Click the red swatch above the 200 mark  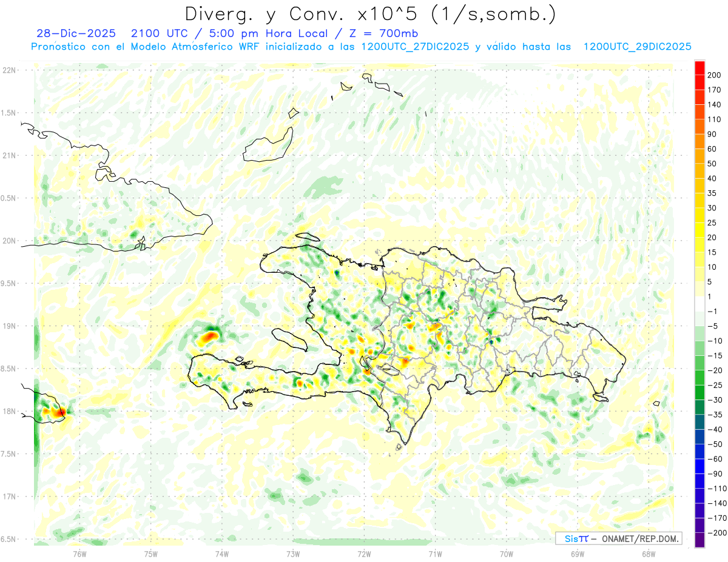coord(699,67)
